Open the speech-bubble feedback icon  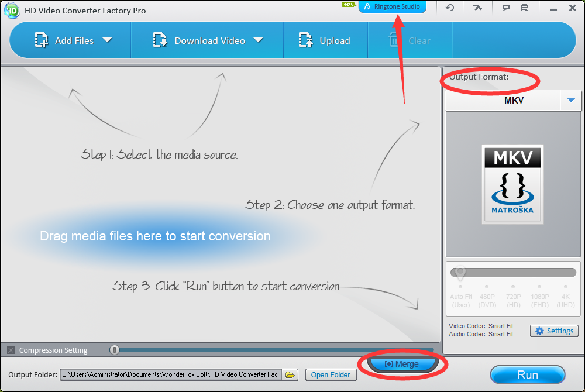coord(506,8)
